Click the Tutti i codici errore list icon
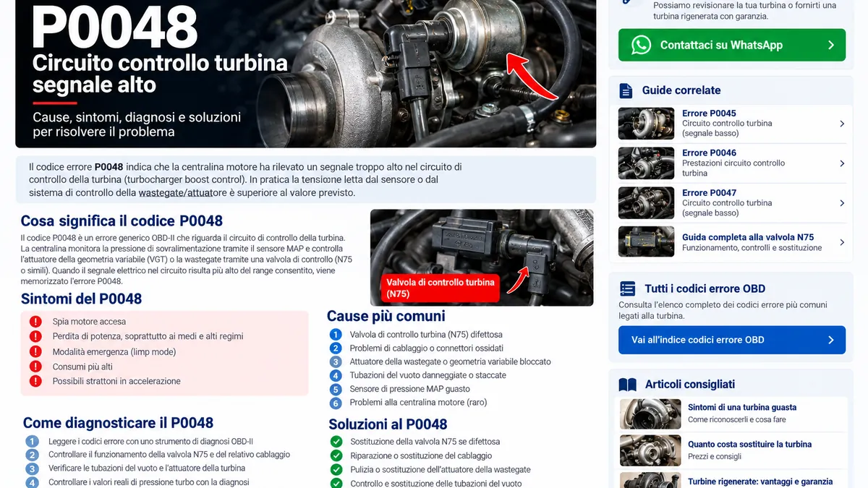This screenshot has height=488, width=868. click(x=628, y=288)
